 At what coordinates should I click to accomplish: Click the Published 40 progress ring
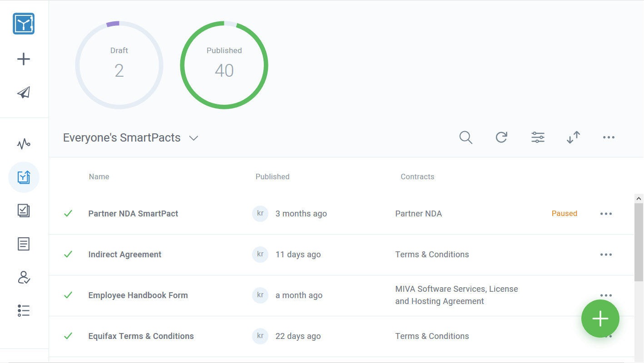224,65
